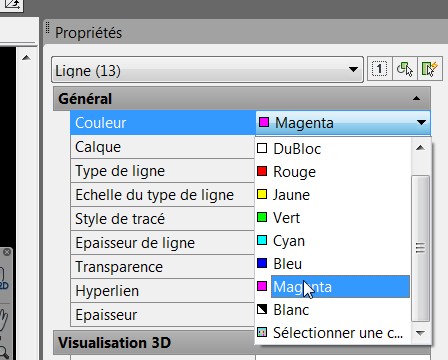Click the color list scroll-up arrow
Image resolution: width=448 pixels, height=360 pixels.
[x=420, y=148]
